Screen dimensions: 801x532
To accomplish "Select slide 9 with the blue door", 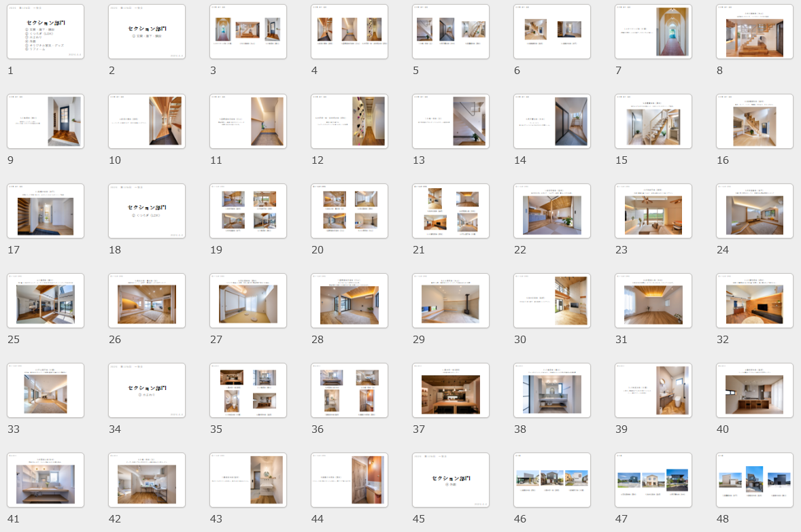I will pyautogui.click(x=46, y=122).
